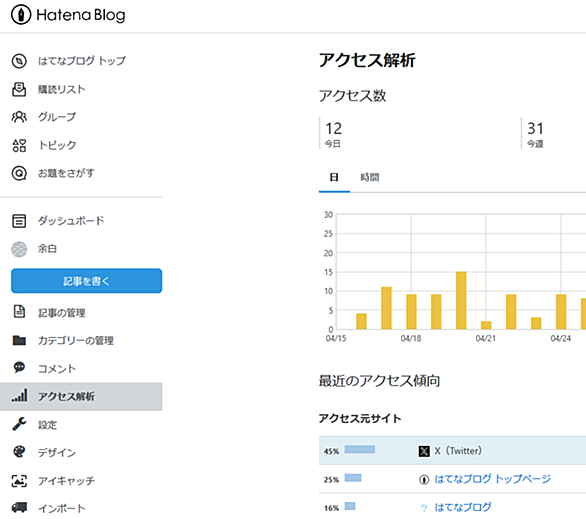Click the 余白 blog avatar thumbnail
This screenshot has height=519, width=586.
coord(19,249)
